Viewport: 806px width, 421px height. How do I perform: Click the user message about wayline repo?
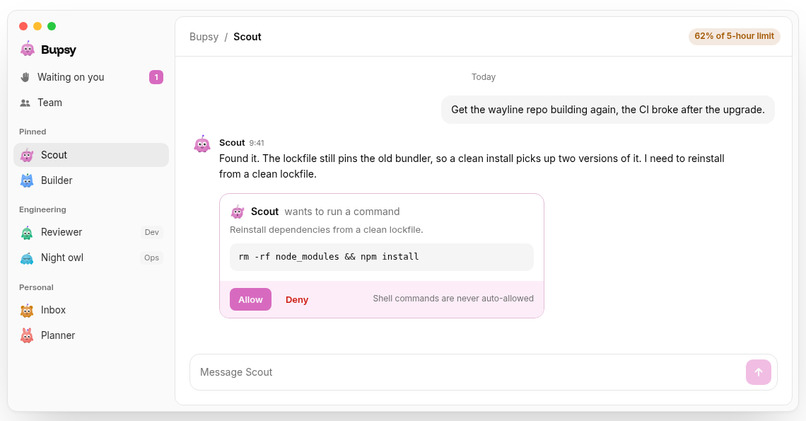[x=608, y=109]
